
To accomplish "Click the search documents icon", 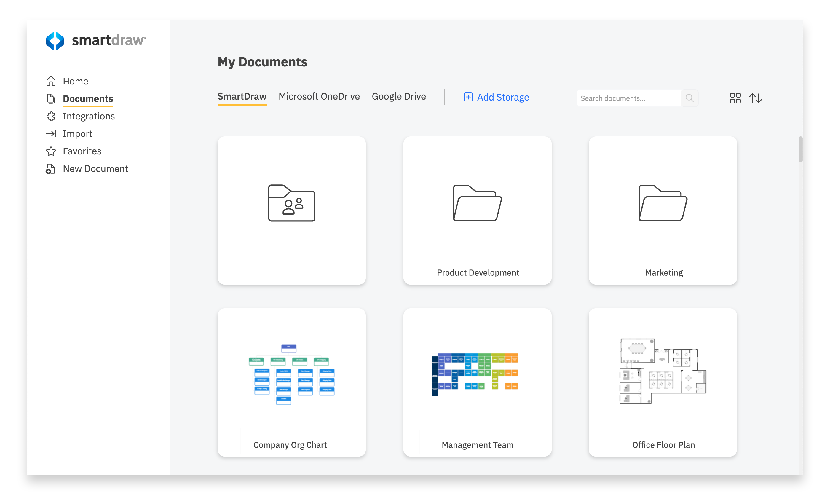I will tap(689, 98).
